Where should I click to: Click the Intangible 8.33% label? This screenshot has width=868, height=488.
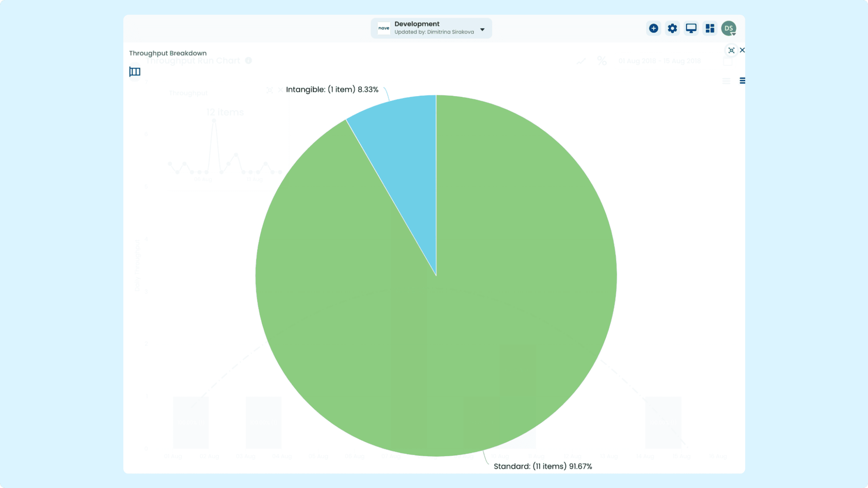click(332, 90)
